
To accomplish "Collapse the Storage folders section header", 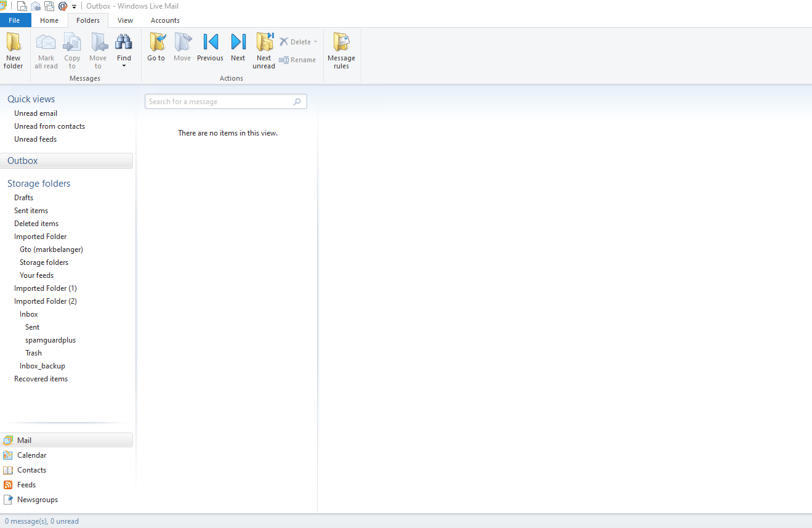I will (x=39, y=184).
